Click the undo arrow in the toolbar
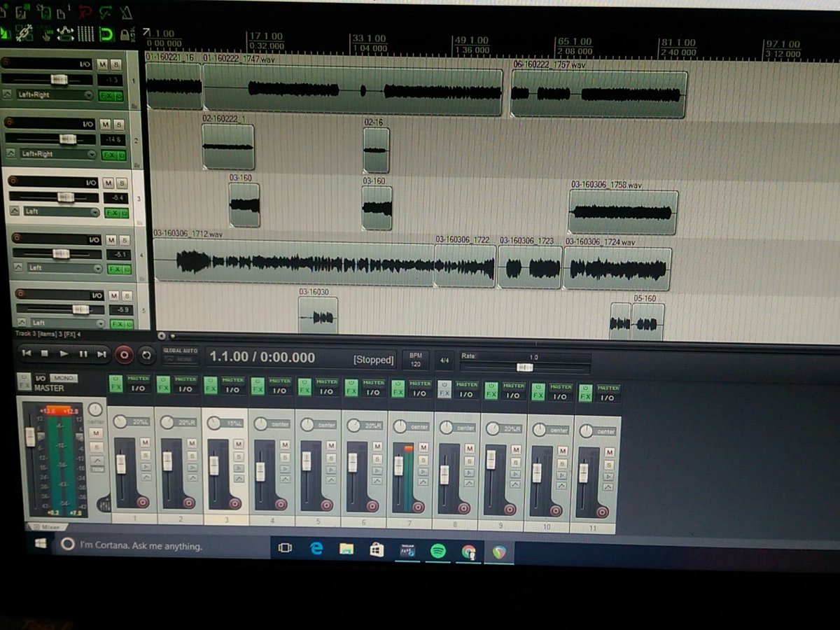 (x=85, y=12)
